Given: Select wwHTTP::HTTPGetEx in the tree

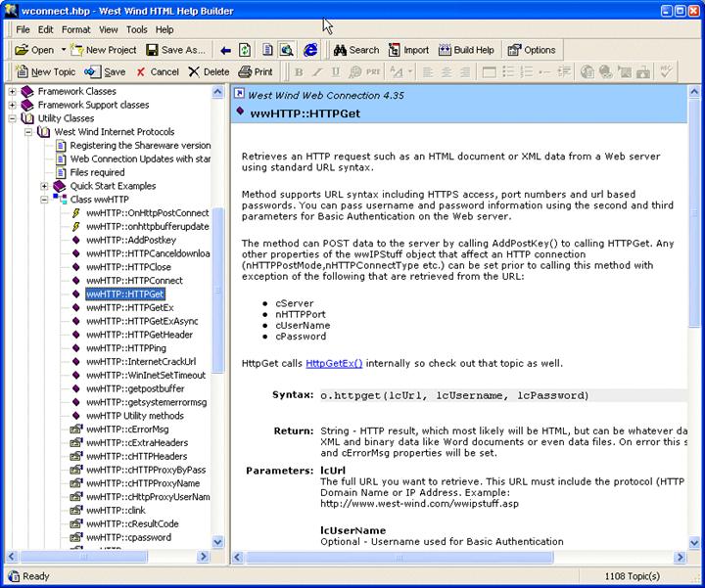Looking at the screenshot, I should pyautogui.click(x=130, y=308).
